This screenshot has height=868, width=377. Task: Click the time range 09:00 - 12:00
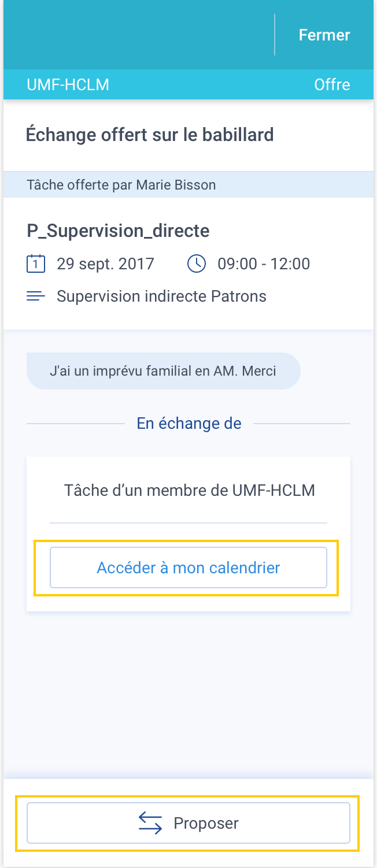(264, 264)
